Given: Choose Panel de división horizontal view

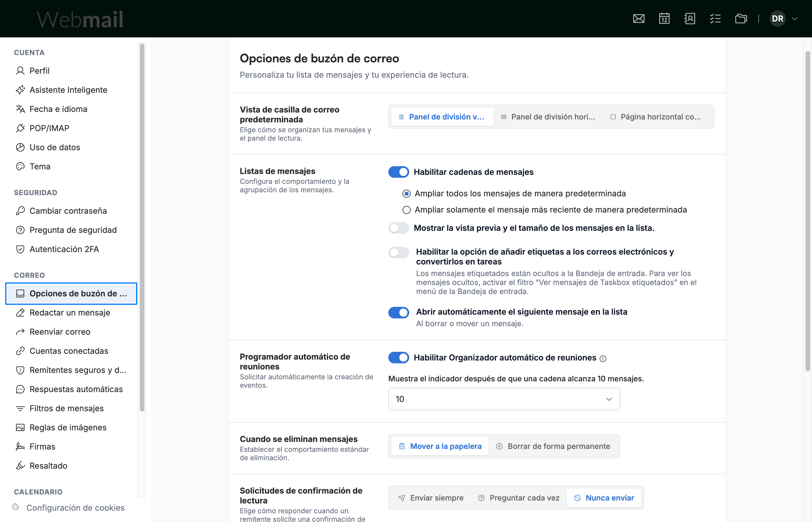Looking at the screenshot, I should click(x=548, y=117).
